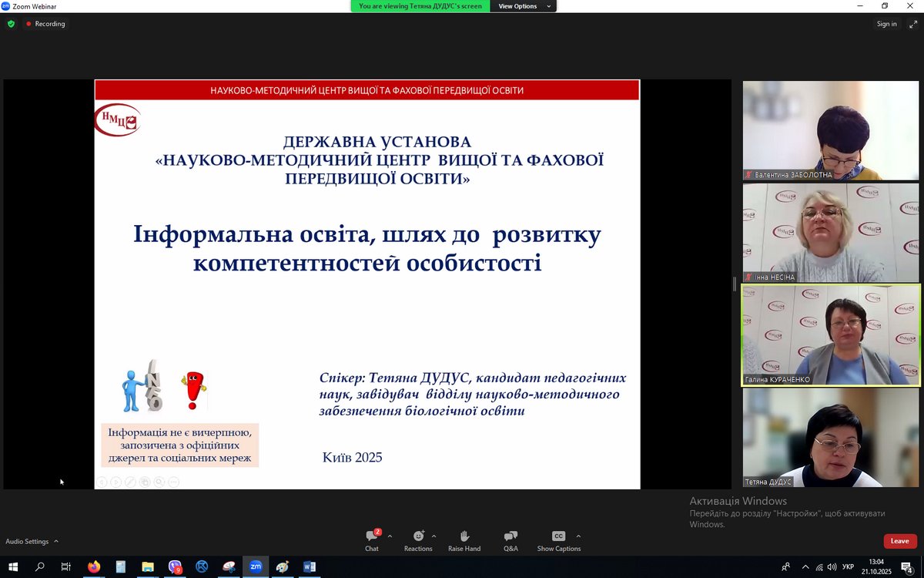The image size is (924, 578).
Task: Click the panel divider handle beside videos
Action: point(735,283)
